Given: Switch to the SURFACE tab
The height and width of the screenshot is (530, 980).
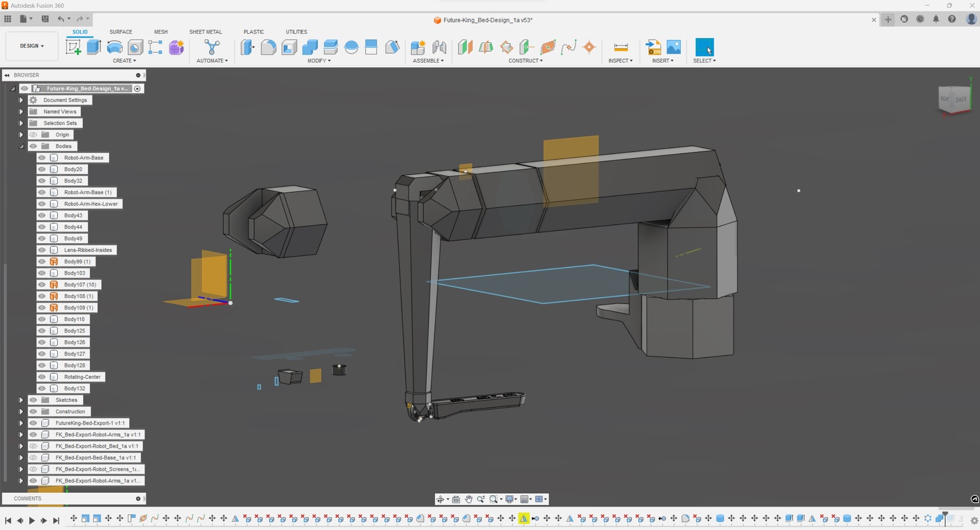Looking at the screenshot, I should [x=120, y=32].
